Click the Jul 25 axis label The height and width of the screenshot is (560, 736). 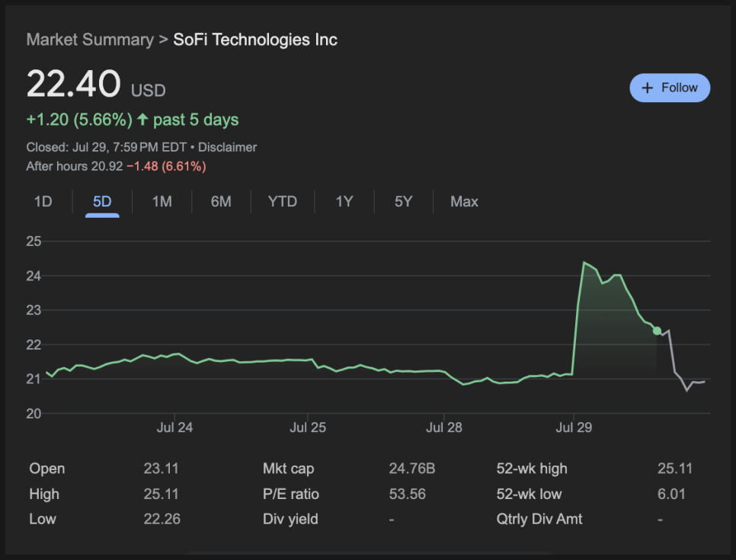point(308,427)
